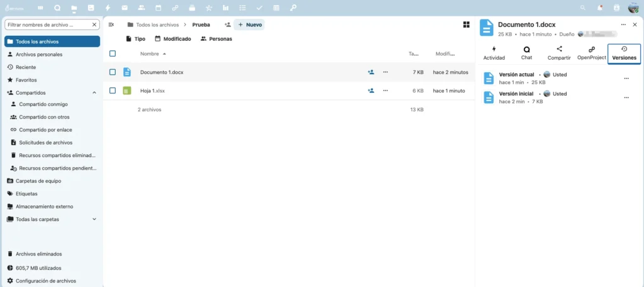Open the user avatar menu
Screen dimensions: 644x287
(633, 8)
